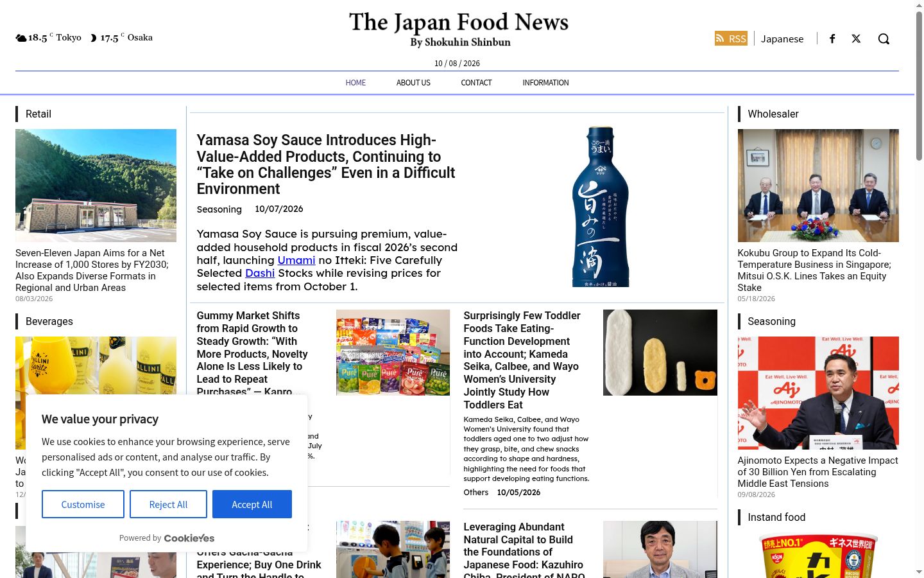Follow the Umami link in the summary

pos(296,260)
